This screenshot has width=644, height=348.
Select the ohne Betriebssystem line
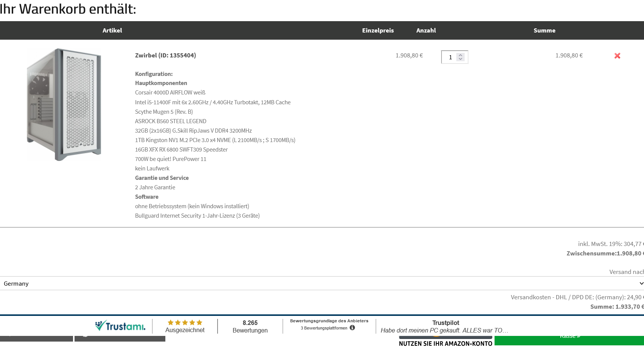pos(192,206)
